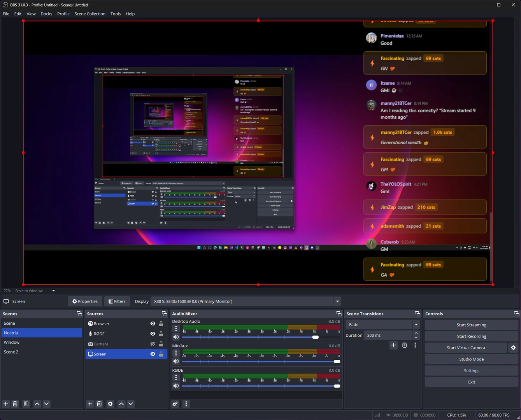
Task: Hide the Browser source
Action: [153, 324]
